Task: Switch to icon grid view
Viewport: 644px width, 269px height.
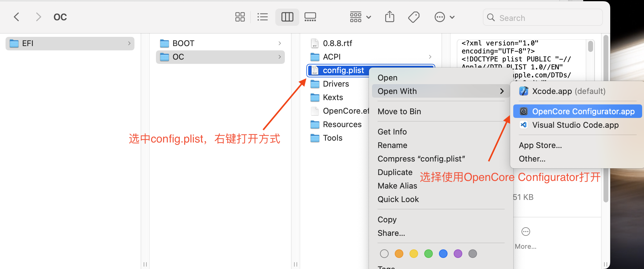Action: pyautogui.click(x=240, y=17)
